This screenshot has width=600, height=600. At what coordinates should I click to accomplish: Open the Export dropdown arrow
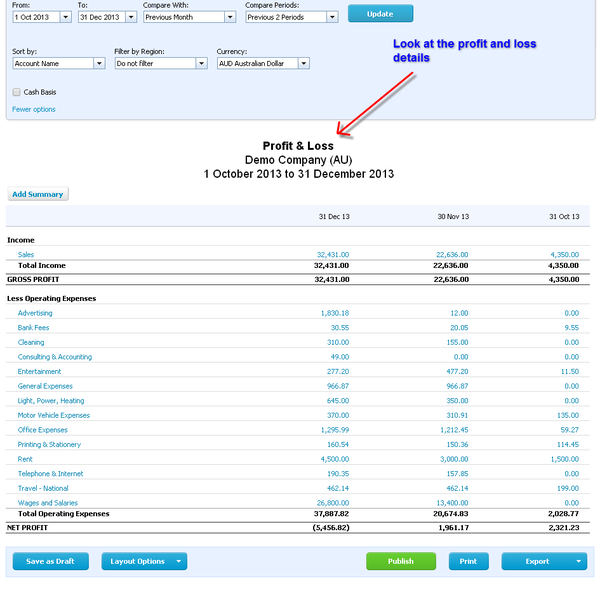coord(580,561)
